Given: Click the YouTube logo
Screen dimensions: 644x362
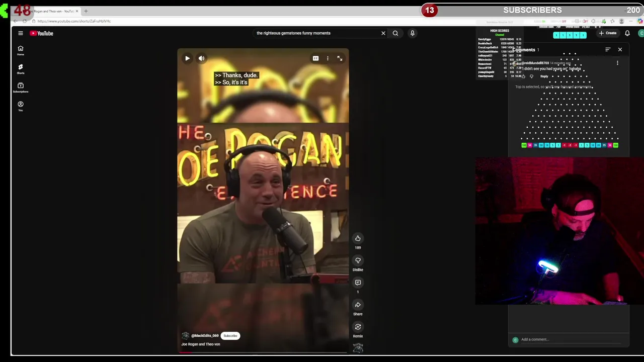Looking at the screenshot, I should (x=41, y=33).
